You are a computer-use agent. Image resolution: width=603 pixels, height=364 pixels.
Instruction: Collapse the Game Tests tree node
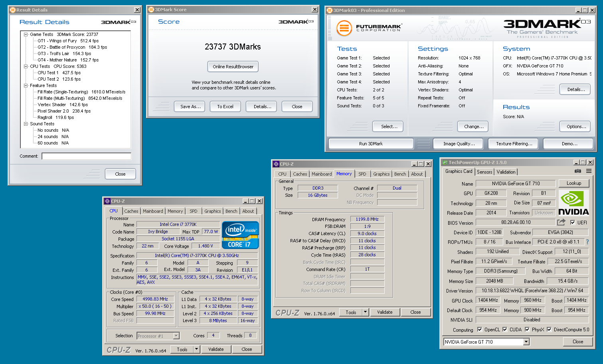click(26, 34)
